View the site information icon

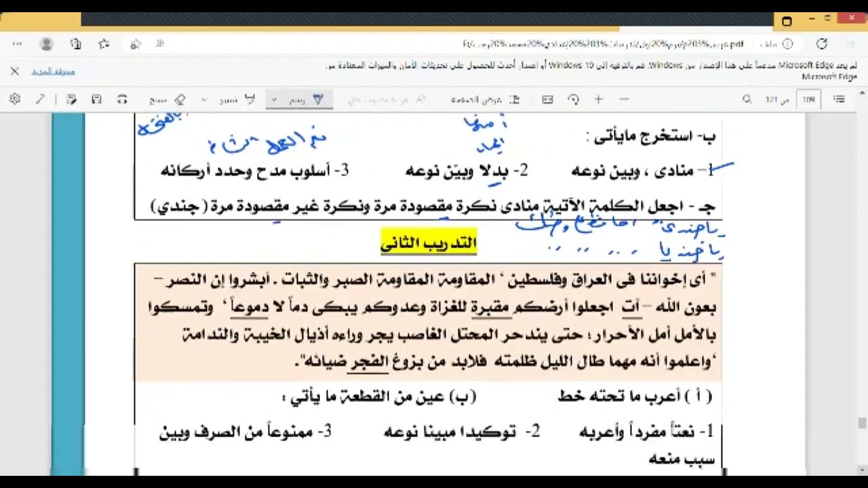coord(787,44)
